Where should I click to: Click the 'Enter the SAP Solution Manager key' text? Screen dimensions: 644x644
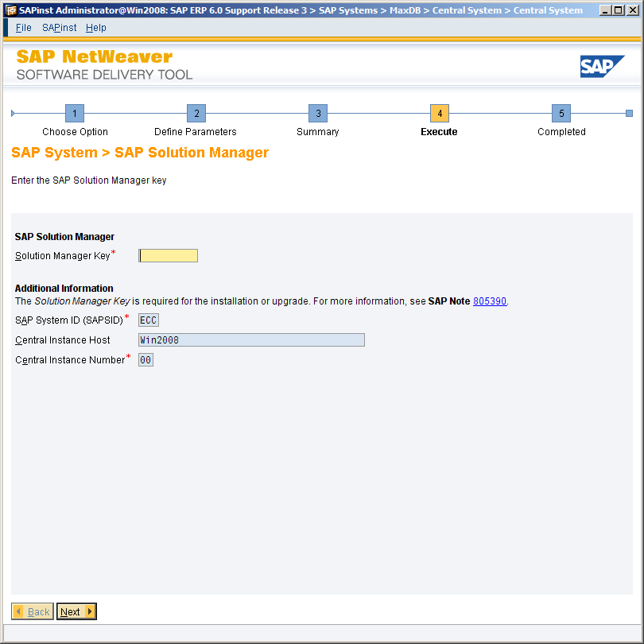pos(89,180)
